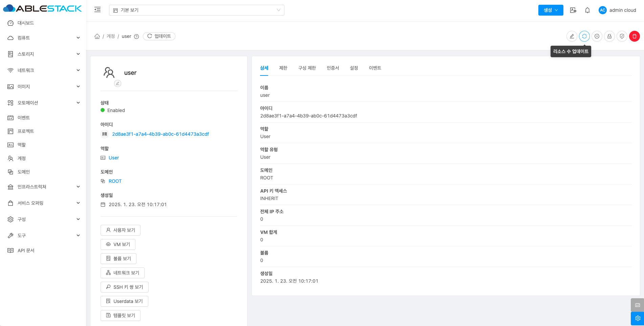This screenshot has width=644, height=326.
Task: Click the pause (disable account) icon
Action: click(597, 36)
